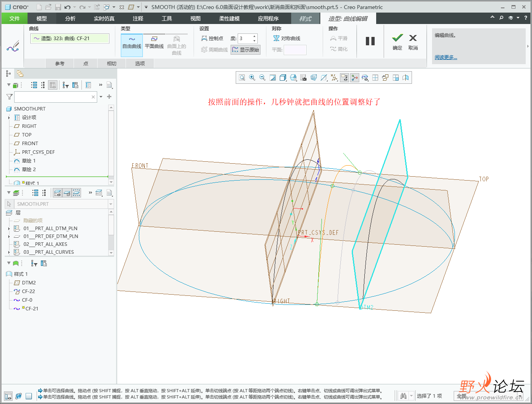Open the display style cube icon

coord(283,77)
